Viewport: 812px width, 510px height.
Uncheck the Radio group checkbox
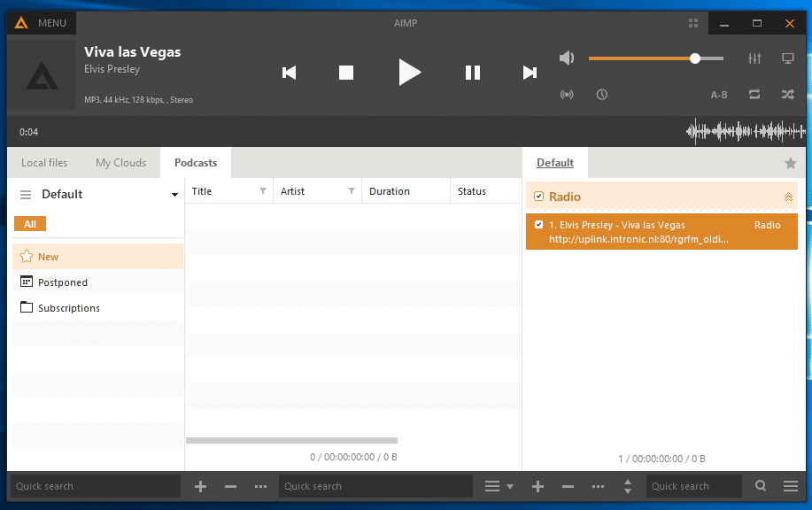538,197
